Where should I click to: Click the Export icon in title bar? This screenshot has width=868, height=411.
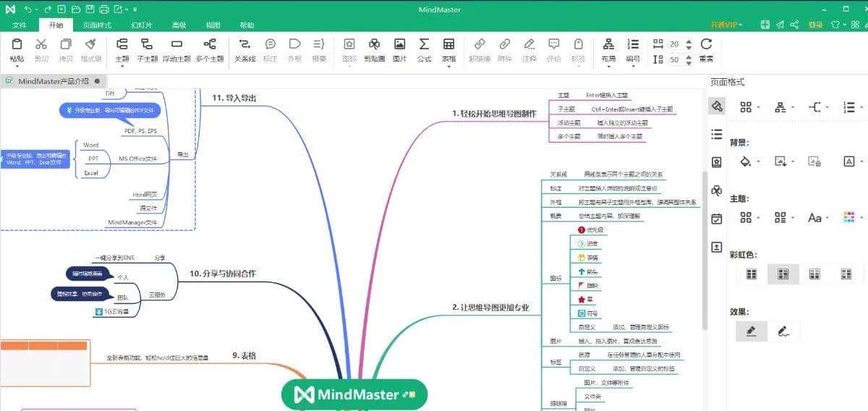point(117,9)
